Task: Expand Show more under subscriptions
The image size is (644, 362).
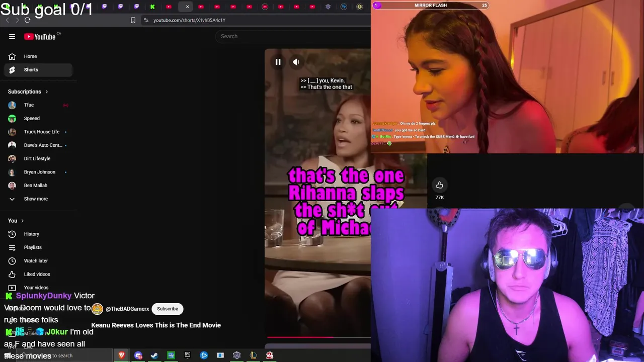Action: (x=38, y=199)
